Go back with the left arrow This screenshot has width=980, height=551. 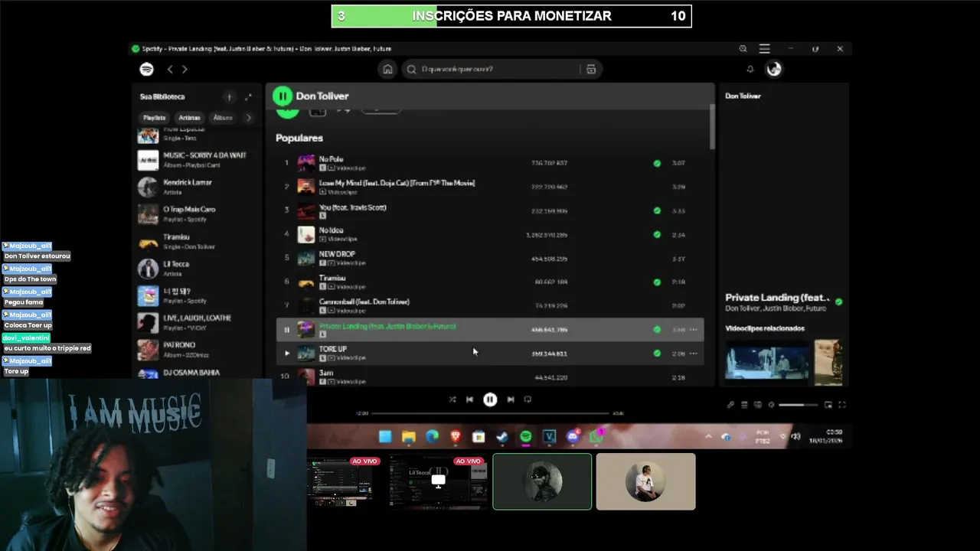pos(170,69)
